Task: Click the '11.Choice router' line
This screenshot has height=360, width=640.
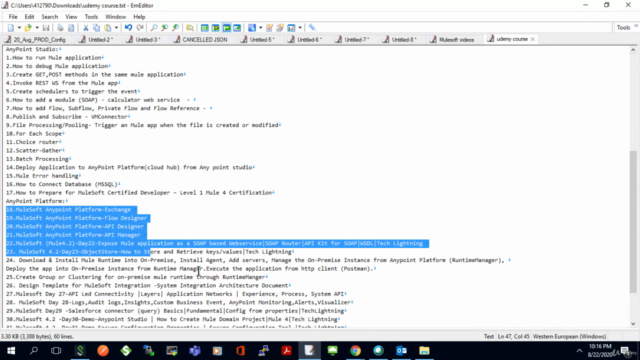Action: pyautogui.click(x=32, y=142)
